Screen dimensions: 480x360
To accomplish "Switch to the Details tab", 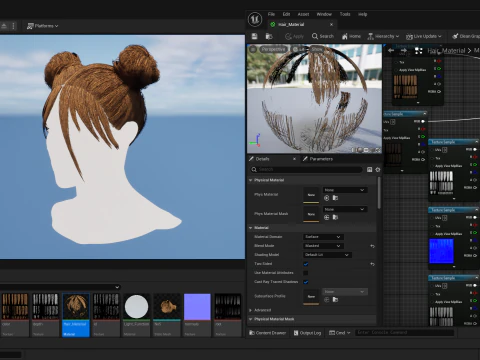I will (262, 159).
